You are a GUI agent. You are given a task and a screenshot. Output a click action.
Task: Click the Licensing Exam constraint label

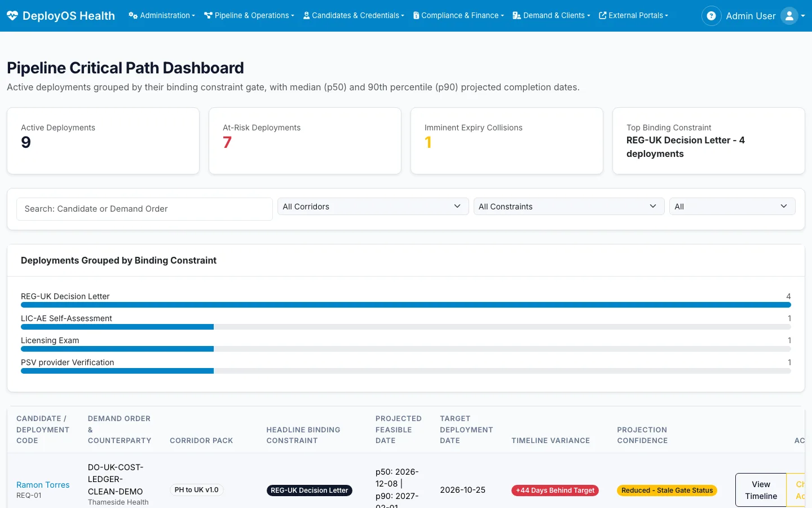tap(50, 340)
